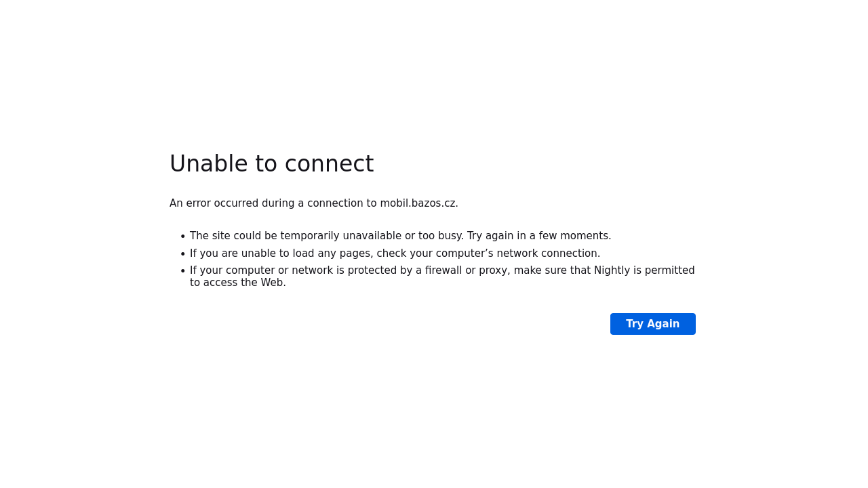Click the mobil.bazos.cz hostname text
The width and height of the screenshot is (868, 488).
click(x=418, y=203)
